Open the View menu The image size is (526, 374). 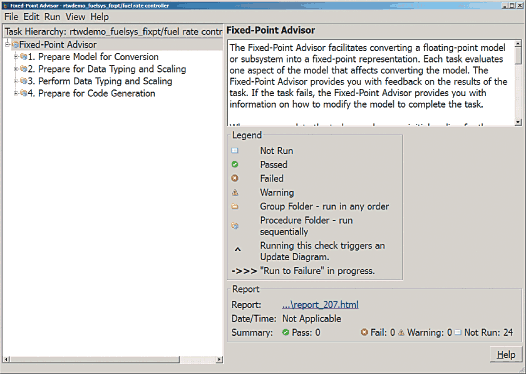coord(75,17)
